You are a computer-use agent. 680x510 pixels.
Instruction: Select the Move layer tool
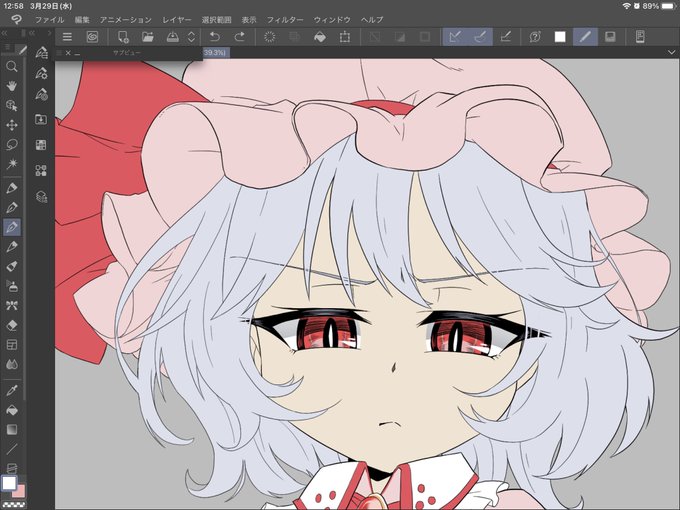coord(12,125)
